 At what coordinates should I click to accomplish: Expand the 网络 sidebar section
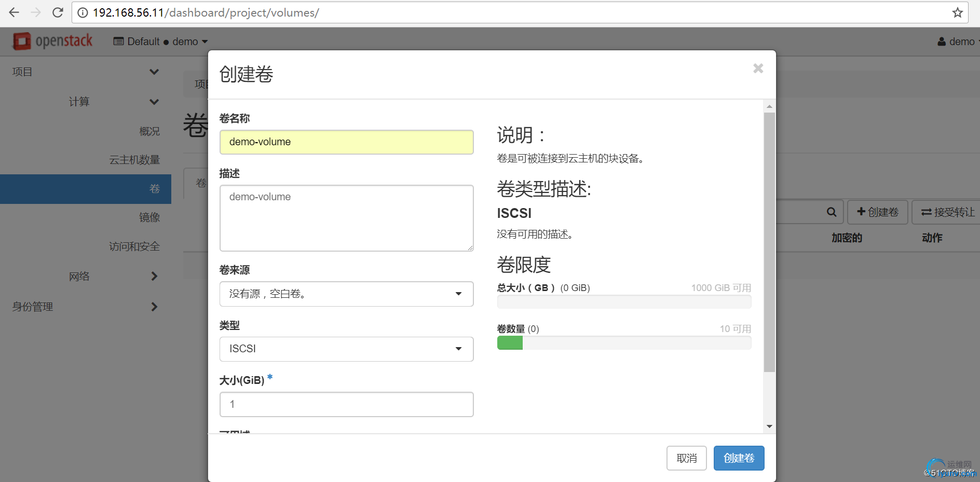tap(154, 276)
